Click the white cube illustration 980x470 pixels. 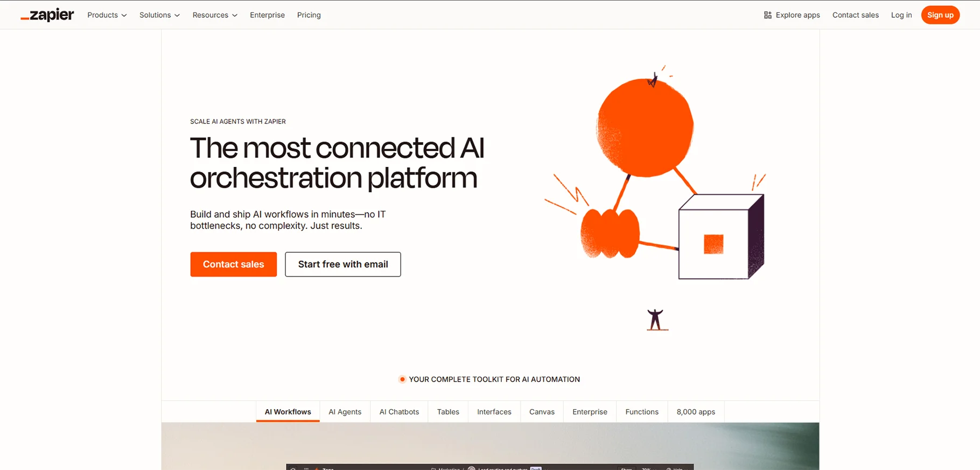pyautogui.click(x=721, y=237)
